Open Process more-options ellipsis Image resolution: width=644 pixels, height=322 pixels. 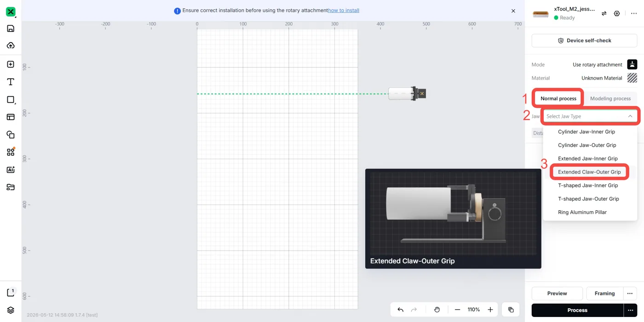click(x=630, y=310)
